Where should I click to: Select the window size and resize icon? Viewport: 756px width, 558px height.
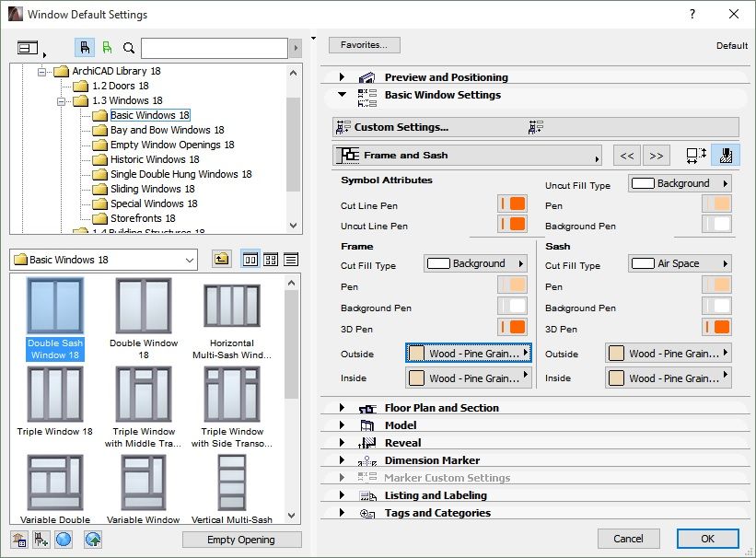tap(697, 155)
